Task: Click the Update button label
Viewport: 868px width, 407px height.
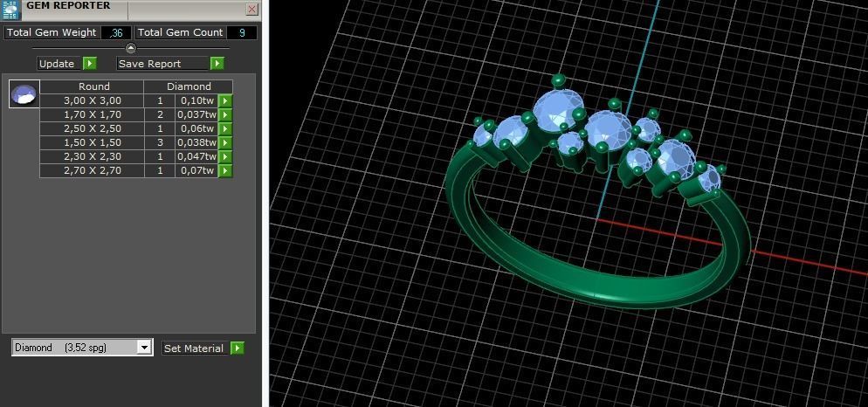Action: click(57, 64)
